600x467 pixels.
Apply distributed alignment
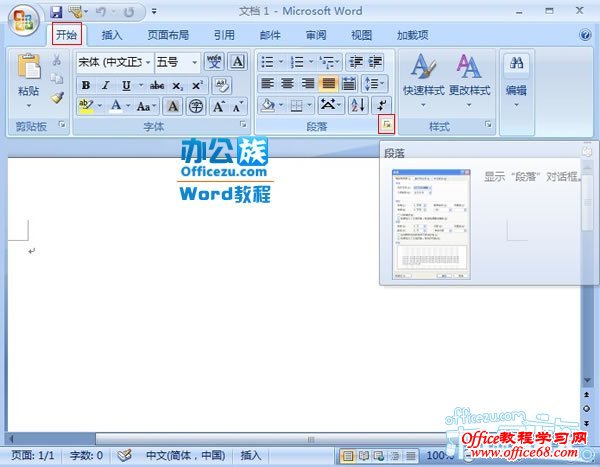[349, 83]
